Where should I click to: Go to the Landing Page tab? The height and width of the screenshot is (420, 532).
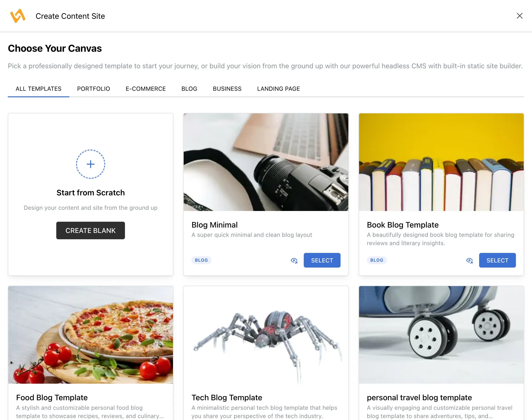278,89
